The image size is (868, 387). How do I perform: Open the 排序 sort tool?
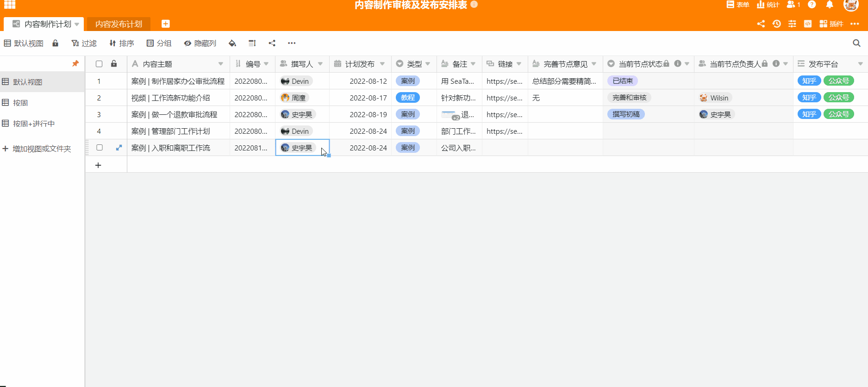click(x=122, y=43)
